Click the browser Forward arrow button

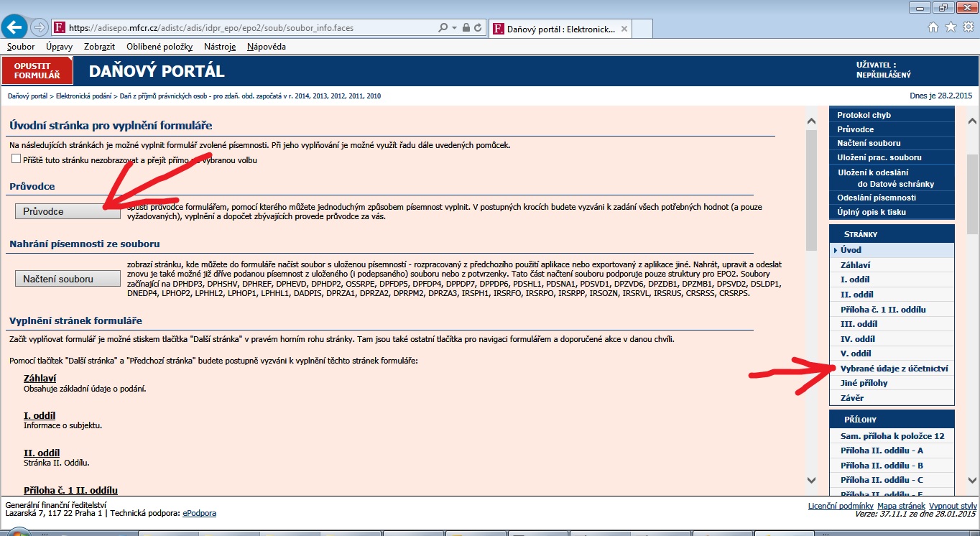click(x=39, y=28)
